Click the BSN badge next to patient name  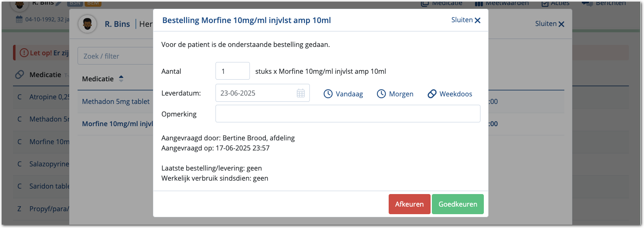click(75, 3)
